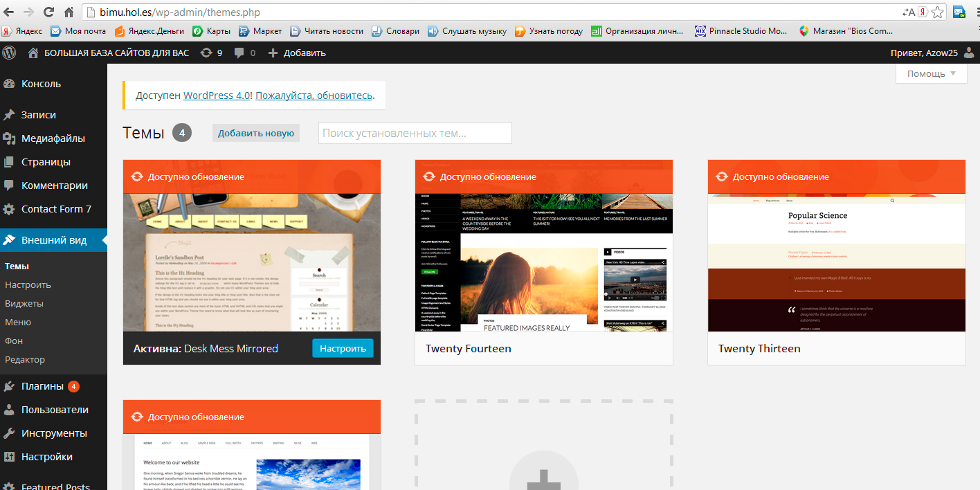Screen dimensions: 980x490
Task: Open the Слушать музыку bookmark
Action: [467, 31]
